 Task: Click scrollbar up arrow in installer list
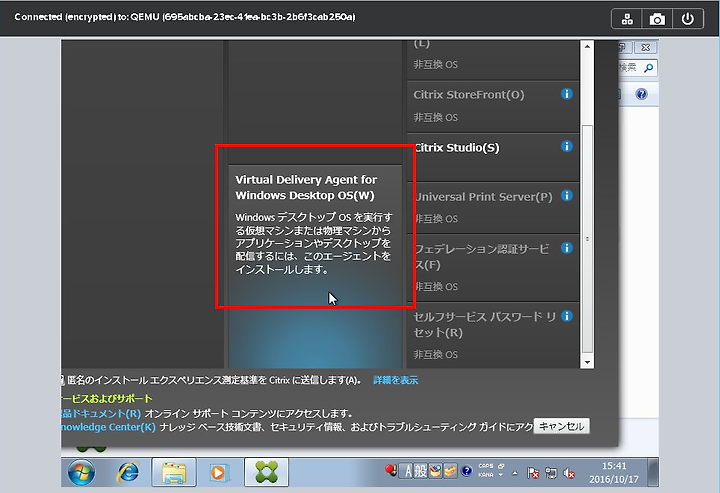tap(587, 46)
